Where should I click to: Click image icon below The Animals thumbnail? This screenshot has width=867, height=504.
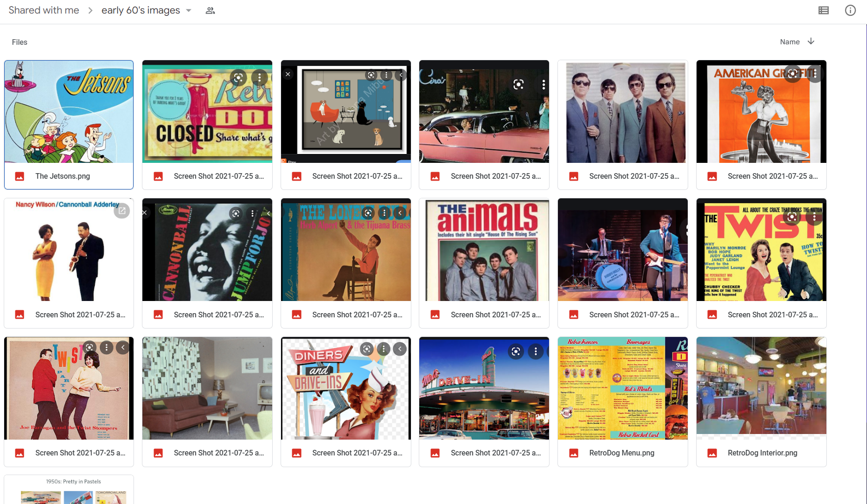(x=435, y=315)
